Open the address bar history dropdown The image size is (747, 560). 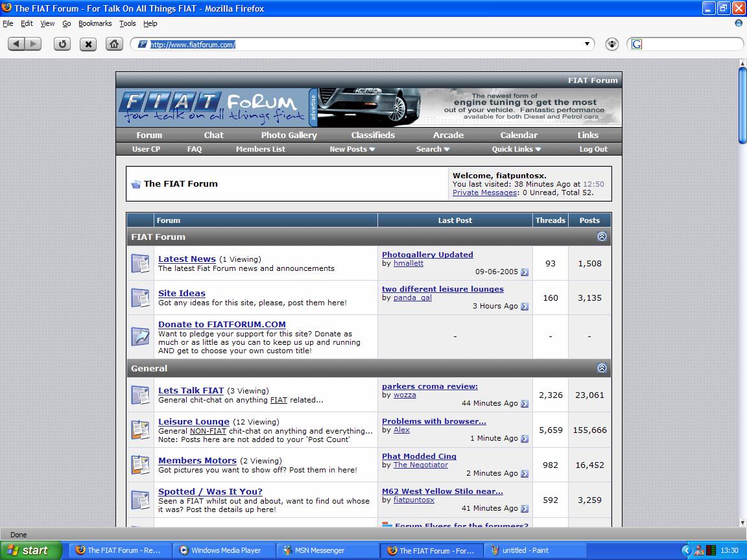click(587, 44)
